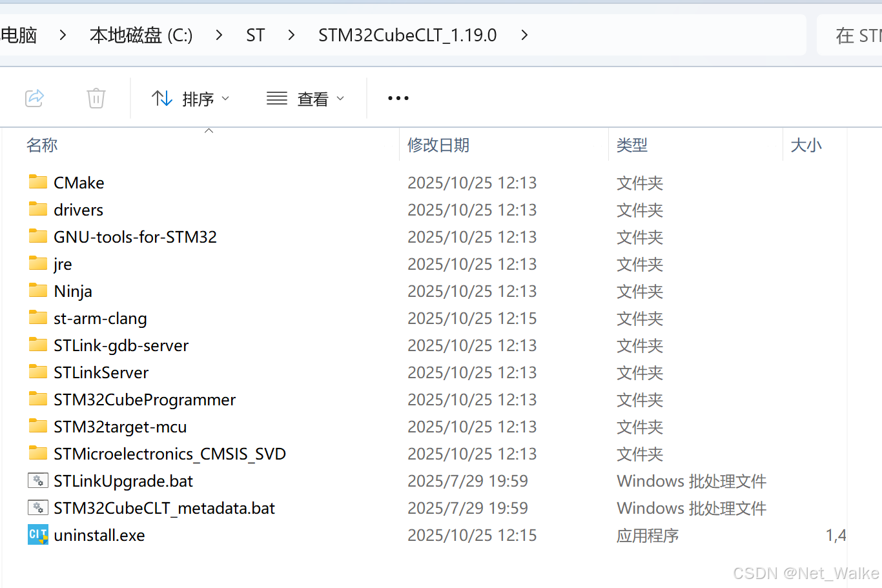882x588 pixels.
Task: Click CMake's type 文件夹
Action: tap(640, 183)
